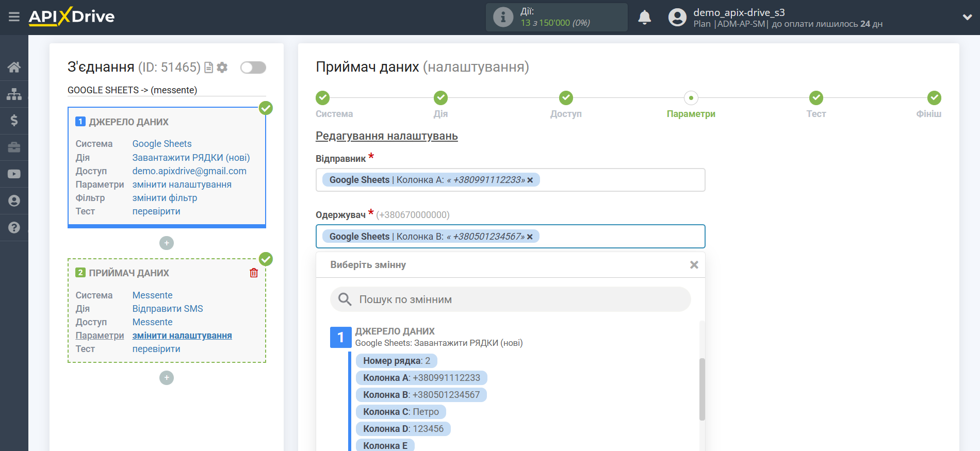Click змінити фільтр link
The image size is (980, 451).
click(165, 198)
